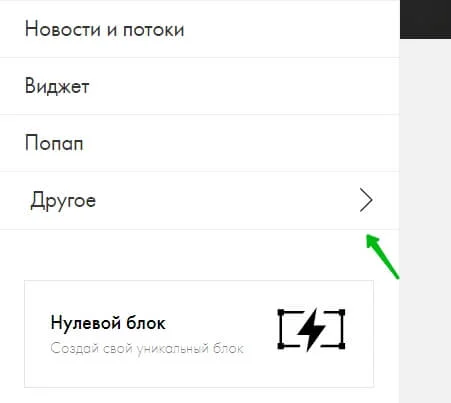The image size is (451, 403).
Task: Click blank space in the Попап row
Action: [x=240, y=143]
